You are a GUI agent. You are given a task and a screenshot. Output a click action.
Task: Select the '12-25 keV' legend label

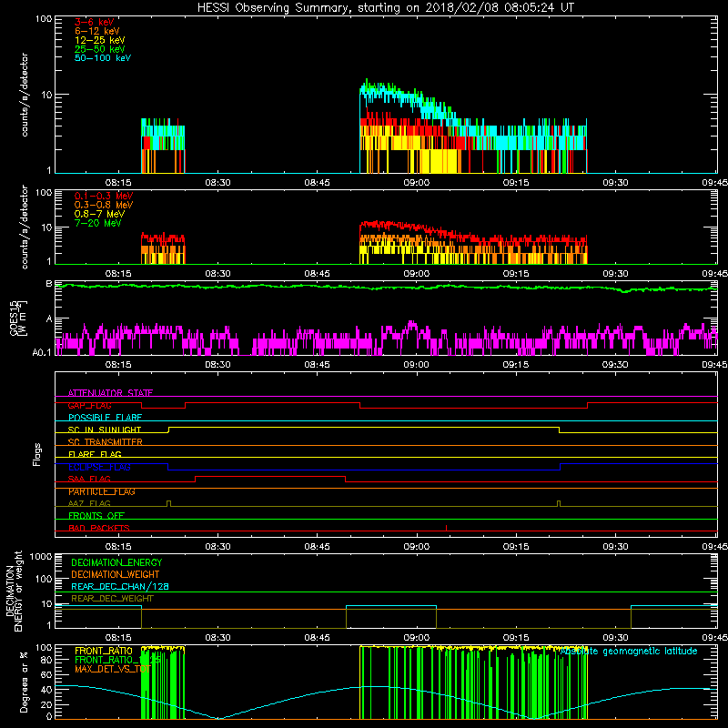click(x=99, y=40)
